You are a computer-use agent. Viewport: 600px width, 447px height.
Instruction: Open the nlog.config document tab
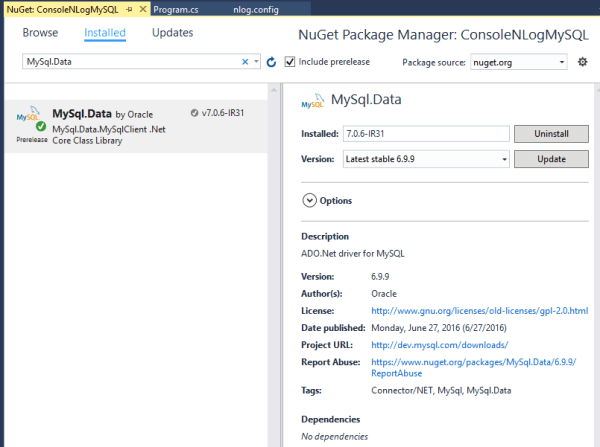point(256,10)
